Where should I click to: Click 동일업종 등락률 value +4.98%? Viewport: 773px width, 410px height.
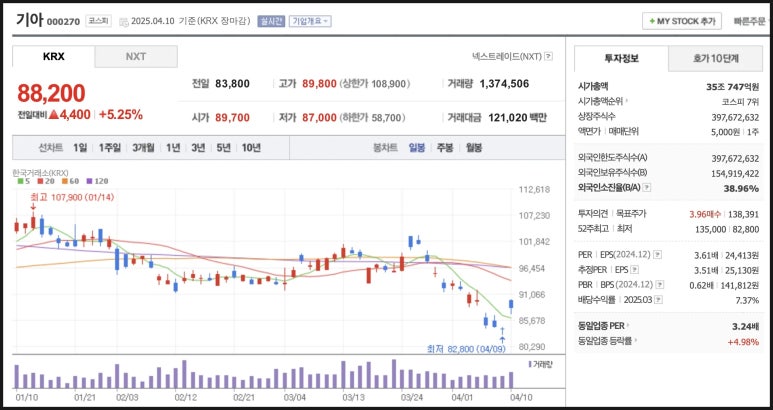743,342
